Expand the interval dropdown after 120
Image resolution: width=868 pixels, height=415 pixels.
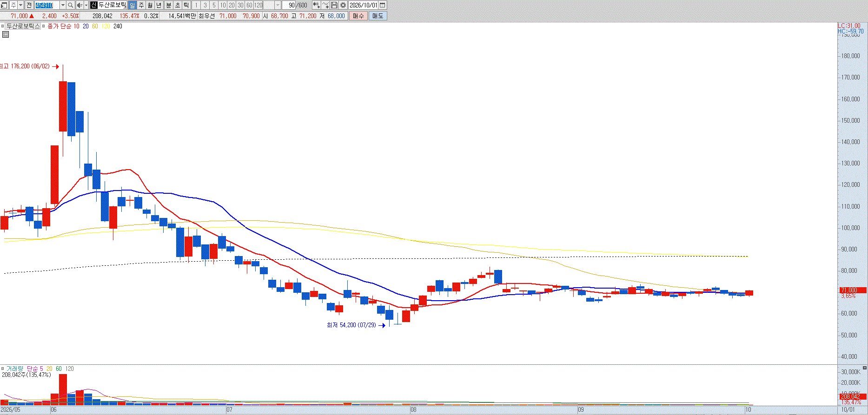click(278, 5)
